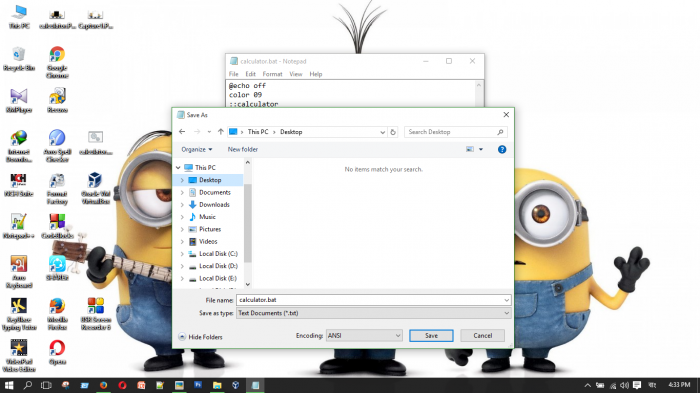The height and width of the screenshot is (393, 700).
Task: Open the Save As help icon
Action: (502, 150)
